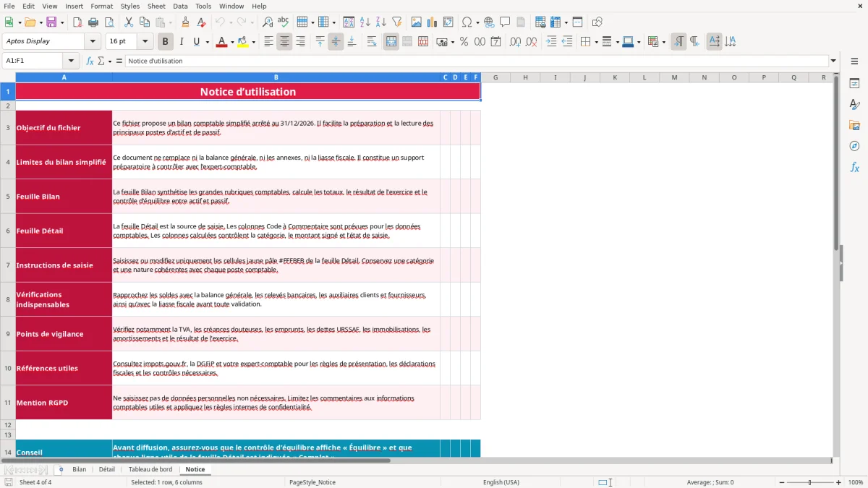868x488 pixels.
Task: Open sidebar Functions panel
Action: click(854, 168)
